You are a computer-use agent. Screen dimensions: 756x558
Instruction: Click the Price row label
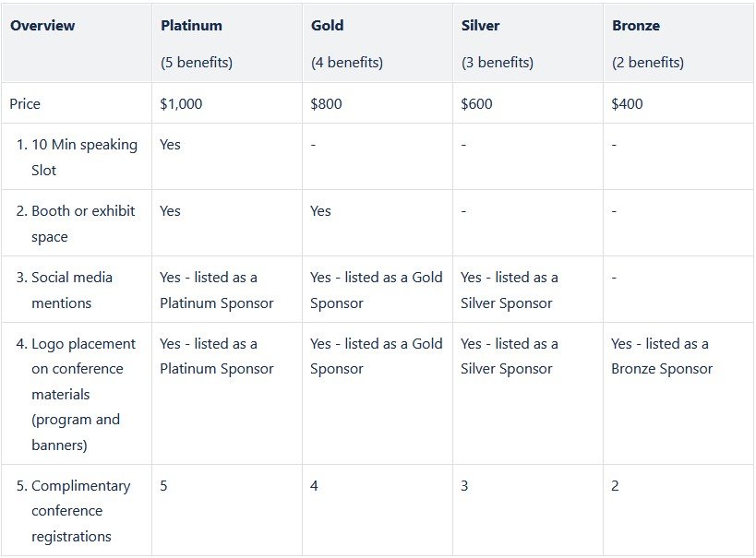[25, 104]
